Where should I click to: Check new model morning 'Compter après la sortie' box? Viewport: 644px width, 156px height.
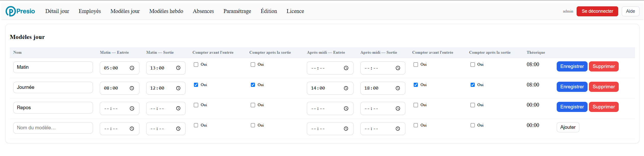click(x=253, y=125)
